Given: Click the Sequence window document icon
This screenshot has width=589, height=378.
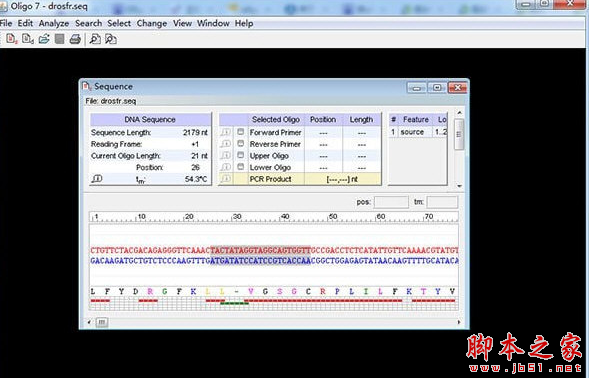Looking at the screenshot, I should 86,86.
